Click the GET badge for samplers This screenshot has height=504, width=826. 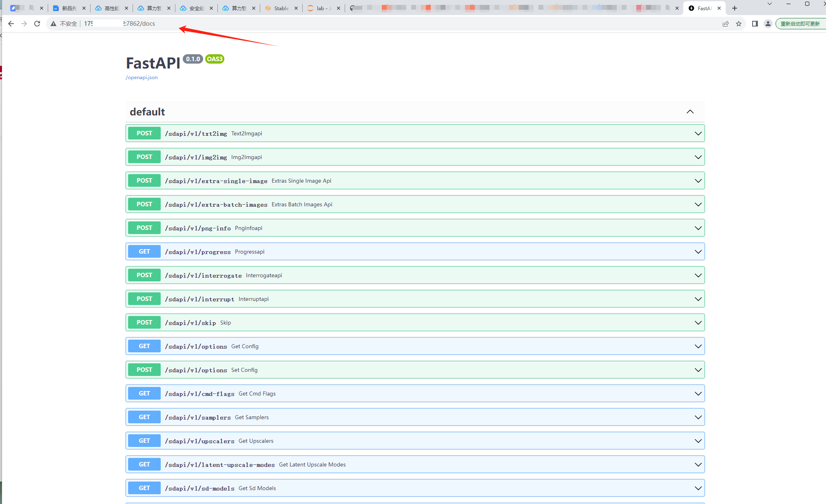(144, 417)
